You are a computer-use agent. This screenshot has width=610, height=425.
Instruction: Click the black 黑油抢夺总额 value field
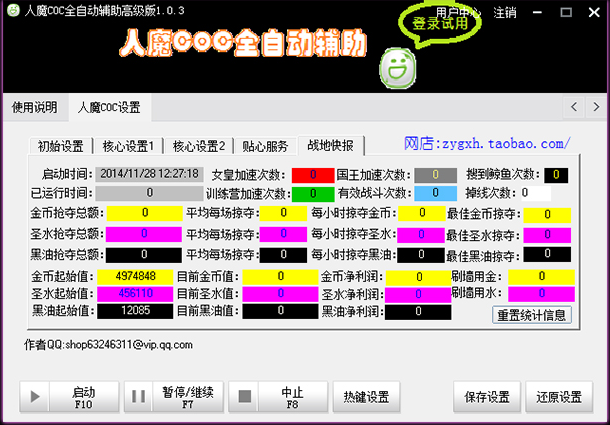coord(144,255)
